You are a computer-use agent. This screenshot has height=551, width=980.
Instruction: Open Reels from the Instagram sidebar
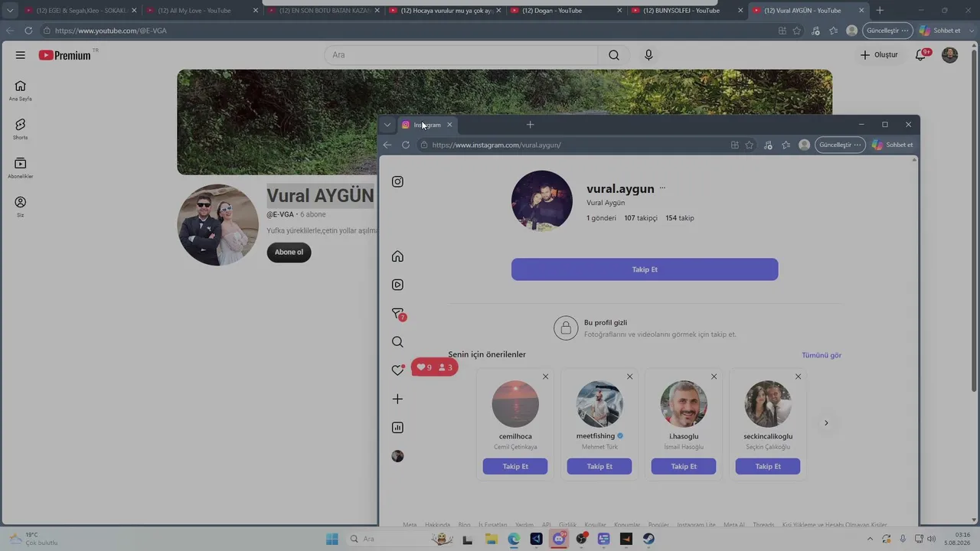397,285
